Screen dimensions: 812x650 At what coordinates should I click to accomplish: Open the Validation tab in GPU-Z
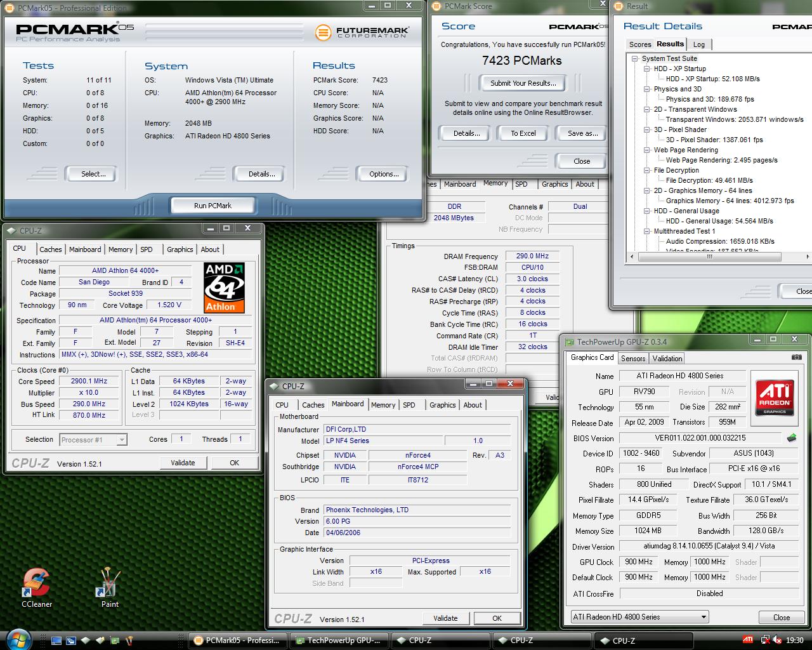point(667,359)
